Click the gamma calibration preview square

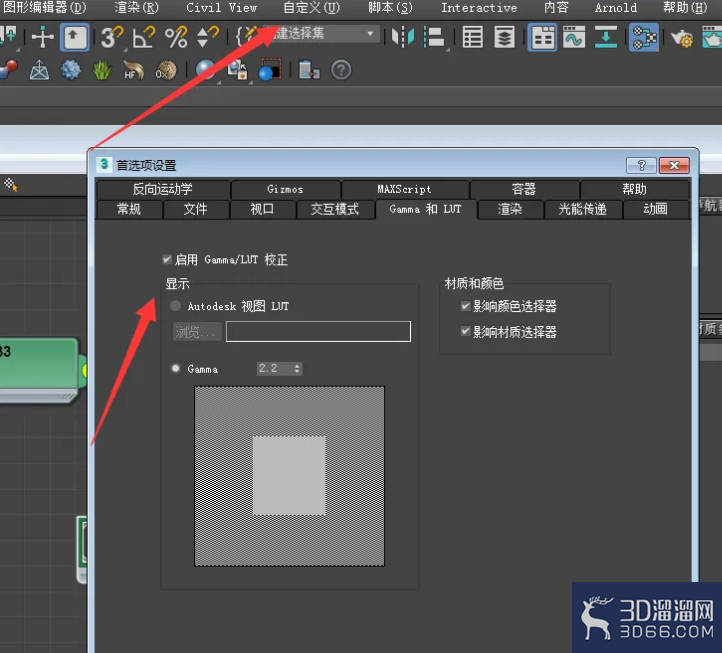289,476
